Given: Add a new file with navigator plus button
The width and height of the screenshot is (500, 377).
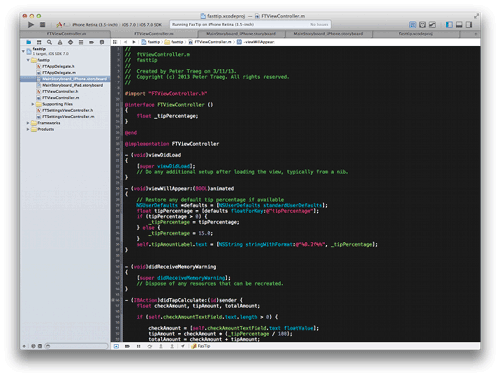Looking at the screenshot, I should [x=24, y=346].
